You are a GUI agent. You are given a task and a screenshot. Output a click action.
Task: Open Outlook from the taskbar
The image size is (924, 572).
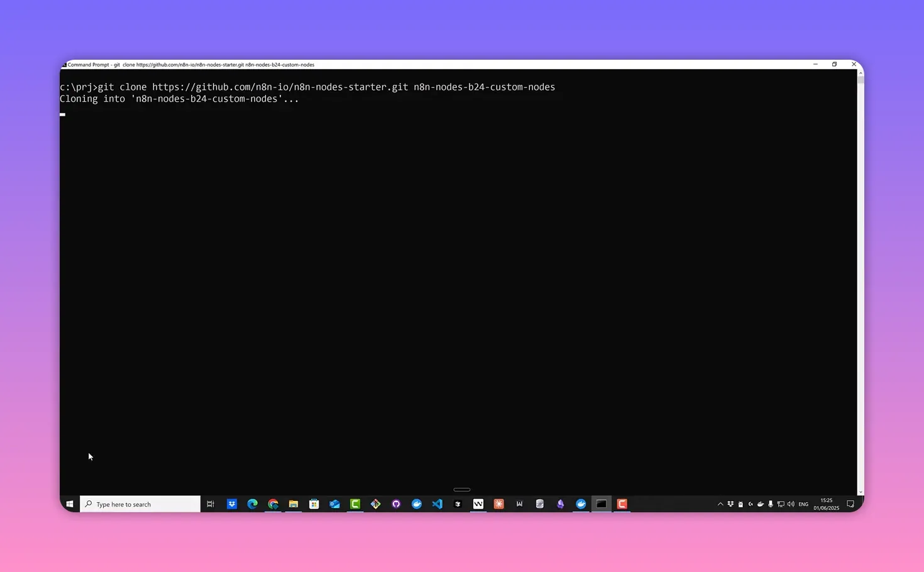pyautogui.click(x=334, y=503)
